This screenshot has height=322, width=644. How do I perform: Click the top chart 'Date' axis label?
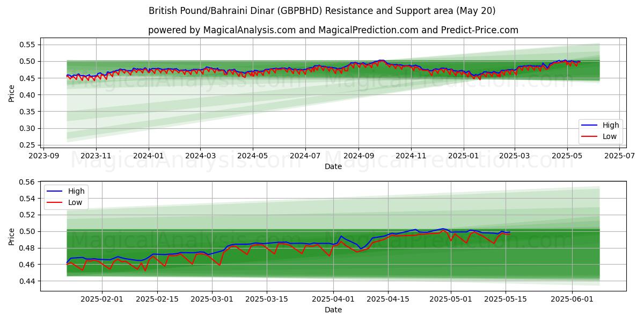[333, 167]
